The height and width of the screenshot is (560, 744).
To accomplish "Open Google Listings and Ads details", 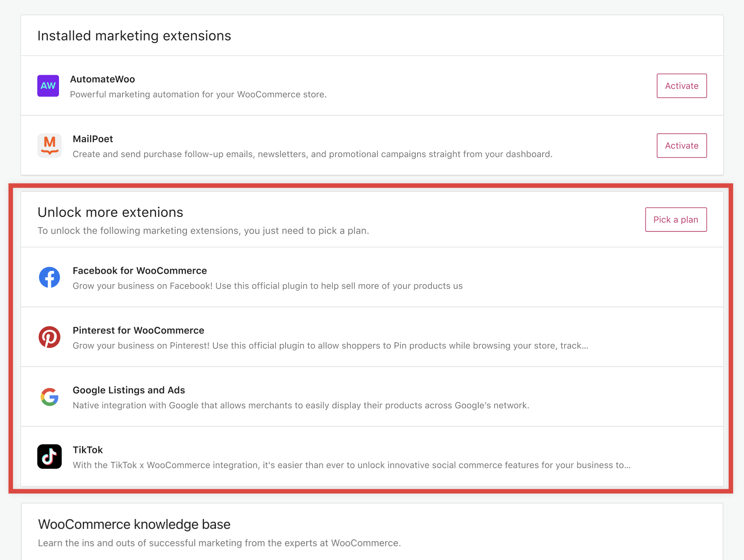I will (129, 390).
